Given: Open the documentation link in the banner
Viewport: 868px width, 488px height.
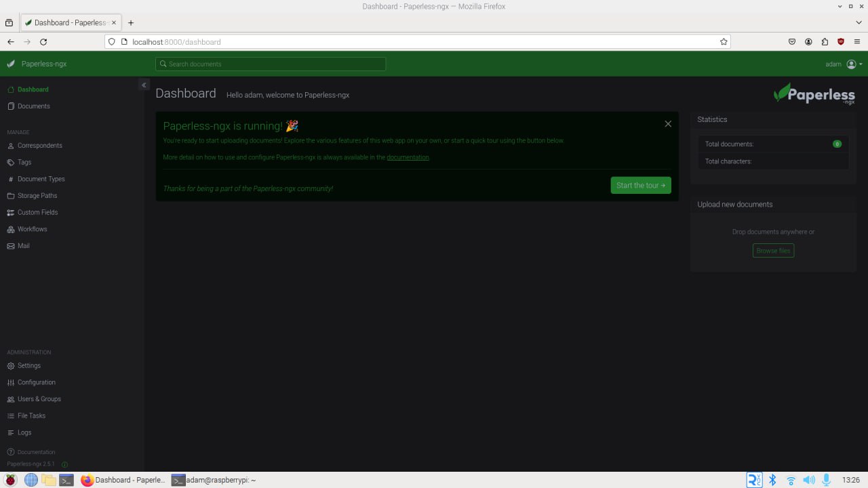Looking at the screenshot, I should (x=408, y=157).
